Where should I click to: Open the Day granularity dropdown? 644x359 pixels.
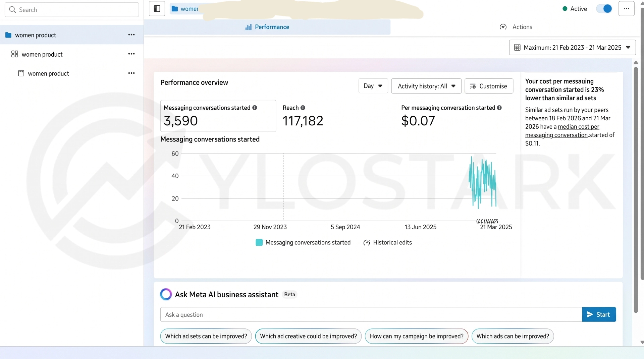coord(373,86)
